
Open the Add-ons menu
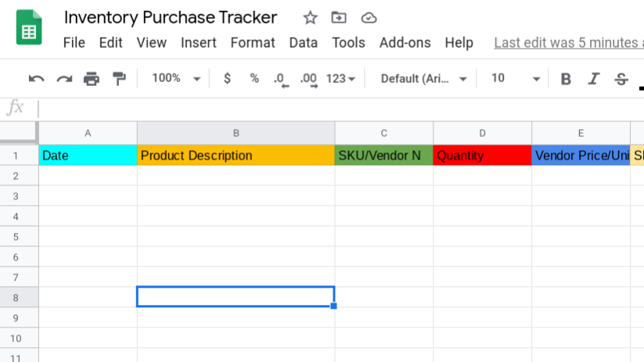(x=405, y=43)
